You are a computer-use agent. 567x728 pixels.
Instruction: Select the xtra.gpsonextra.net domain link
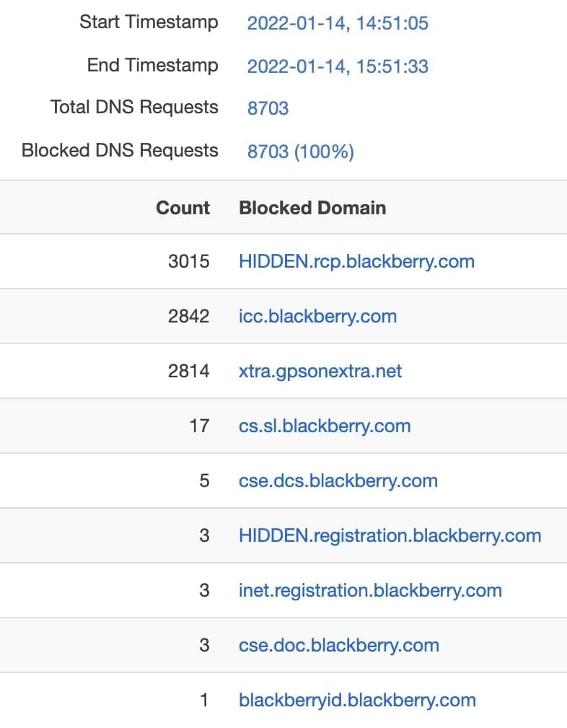[x=320, y=371]
